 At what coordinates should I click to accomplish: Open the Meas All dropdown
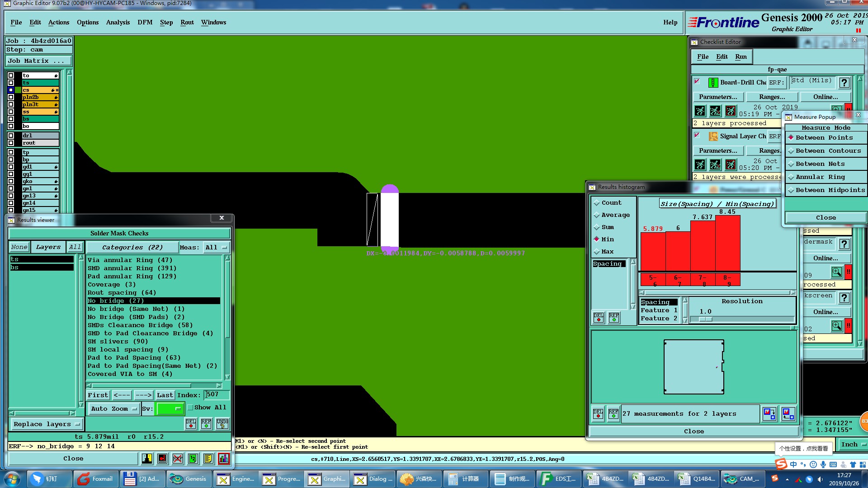pyautogui.click(x=217, y=248)
